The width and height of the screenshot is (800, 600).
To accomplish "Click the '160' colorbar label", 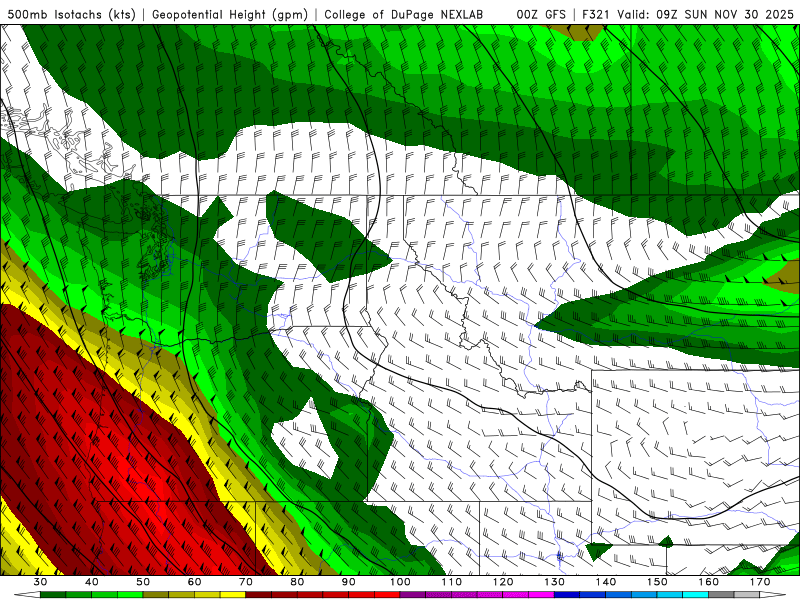I will (709, 582).
